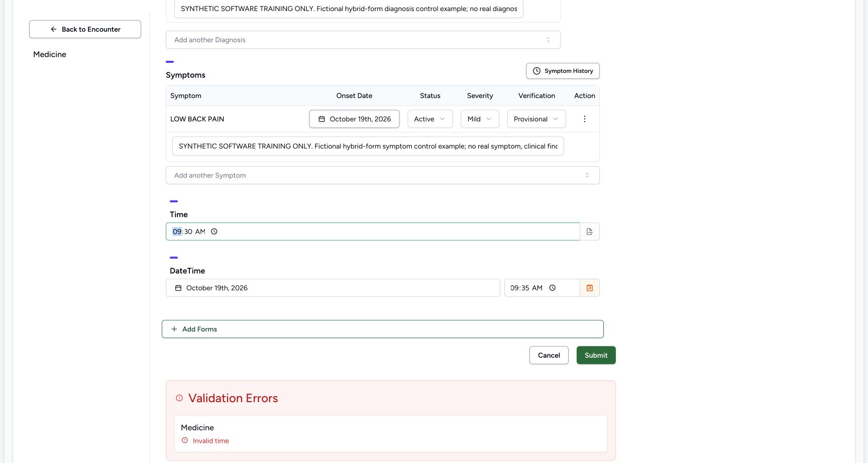Click the symptom note text field
The width and height of the screenshot is (868, 463).
(x=368, y=146)
